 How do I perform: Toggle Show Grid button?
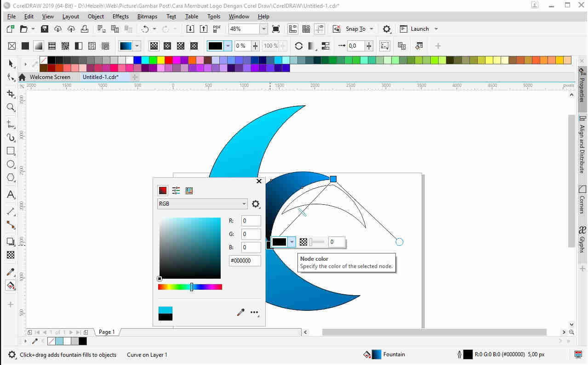click(x=306, y=29)
